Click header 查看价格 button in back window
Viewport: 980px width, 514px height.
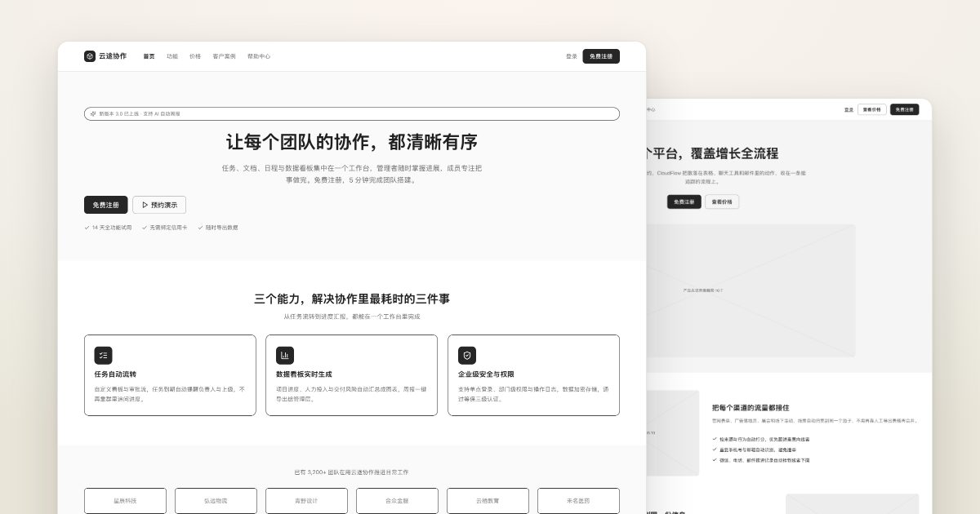871,109
